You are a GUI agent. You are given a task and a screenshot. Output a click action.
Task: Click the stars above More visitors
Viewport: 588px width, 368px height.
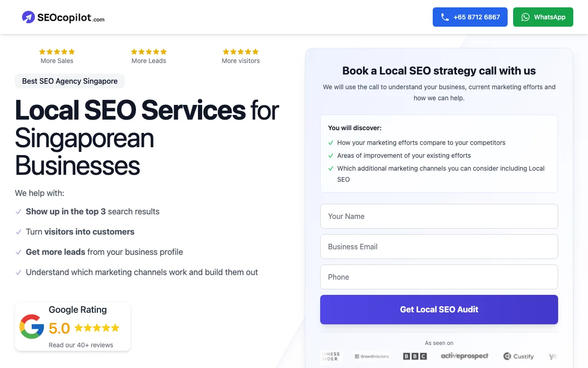(x=241, y=52)
